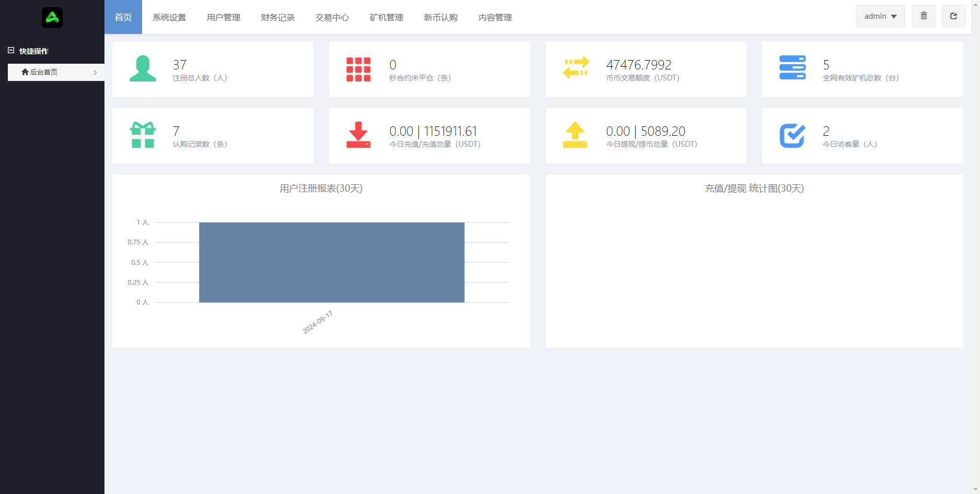
Task: Click the red download icon on 今日充值 card
Action: (359, 135)
